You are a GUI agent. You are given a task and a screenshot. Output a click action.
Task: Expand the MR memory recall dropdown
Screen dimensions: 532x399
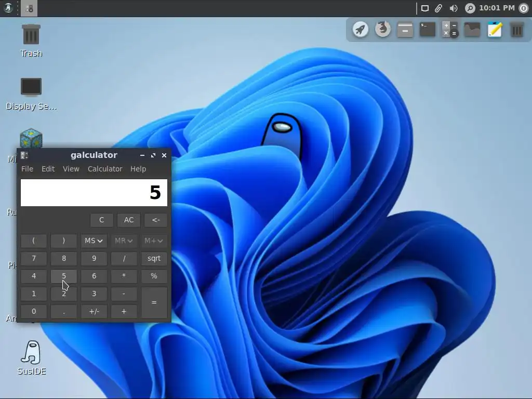pyautogui.click(x=124, y=241)
